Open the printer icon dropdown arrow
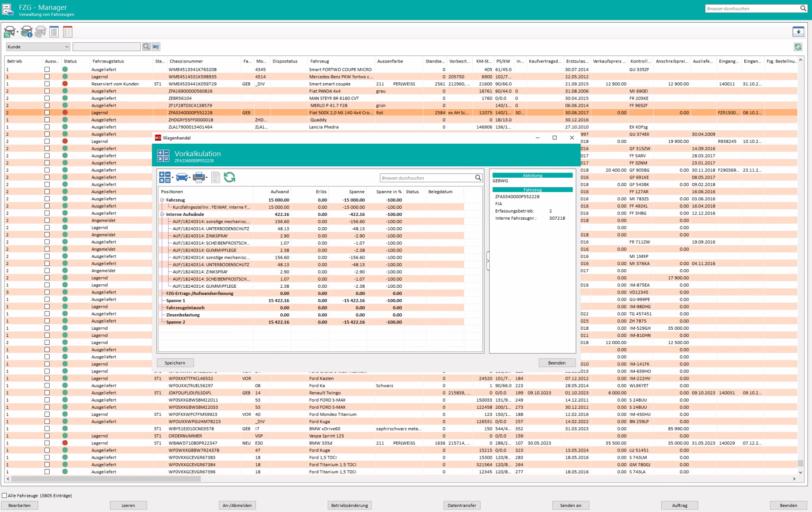Image resolution: width=812 pixels, height=512 pixels. tap(207, 178)
